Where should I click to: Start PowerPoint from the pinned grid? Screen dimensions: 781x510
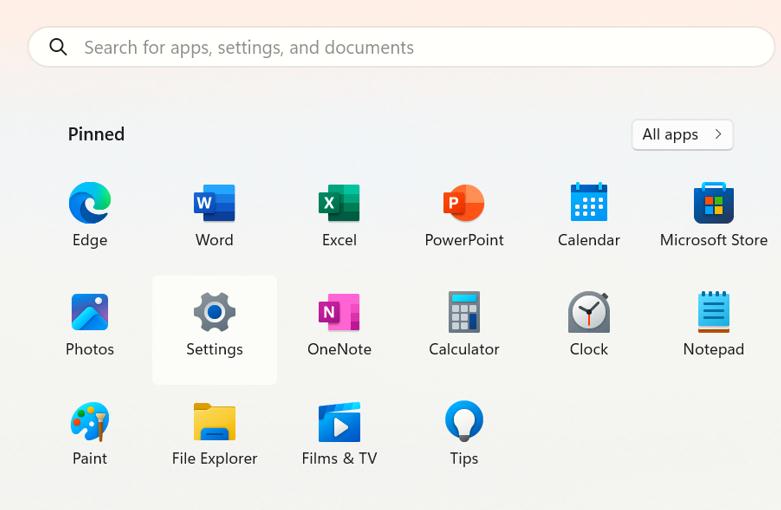point(464,204)
